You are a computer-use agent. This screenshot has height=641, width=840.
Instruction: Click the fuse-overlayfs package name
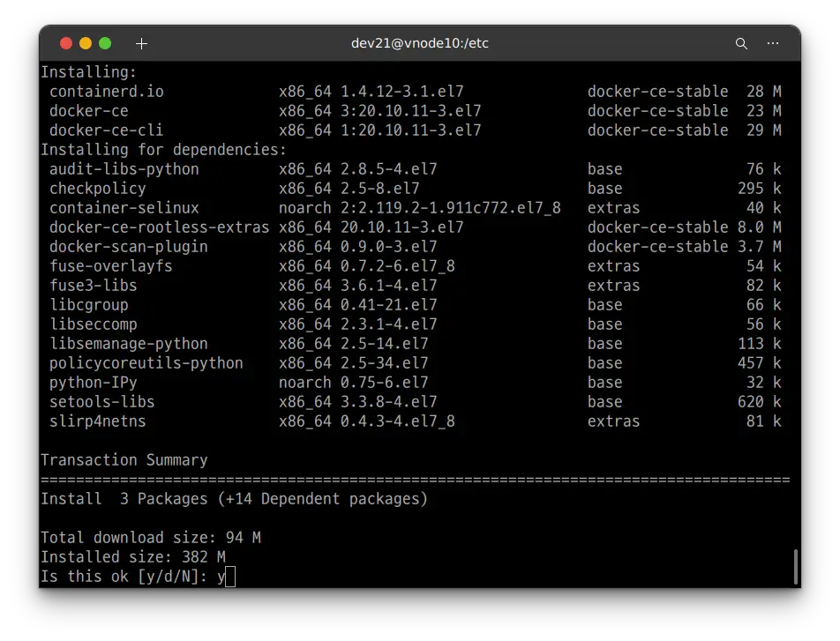coord(111,266)
